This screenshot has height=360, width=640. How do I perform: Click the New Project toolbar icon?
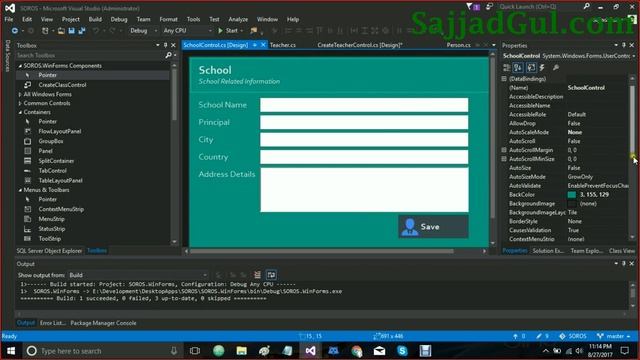click(45, 31)
